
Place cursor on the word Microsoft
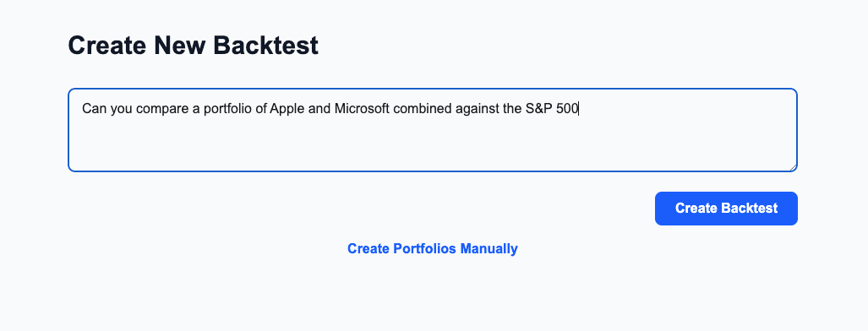363,109
